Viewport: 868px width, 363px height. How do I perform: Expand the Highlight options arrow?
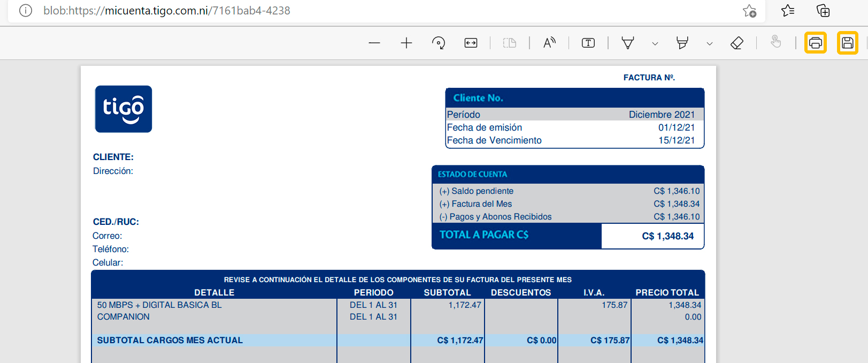click(x=710, y=43)
